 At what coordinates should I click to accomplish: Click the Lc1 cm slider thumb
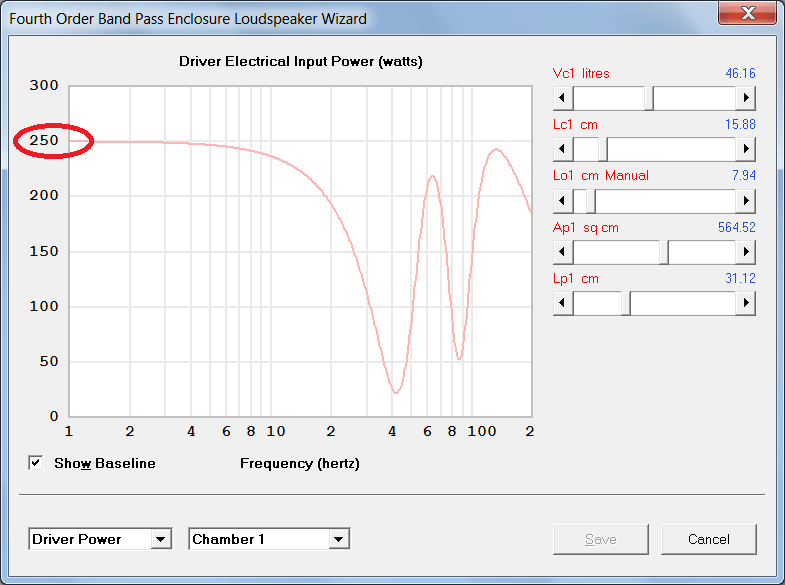coord(603,149)
